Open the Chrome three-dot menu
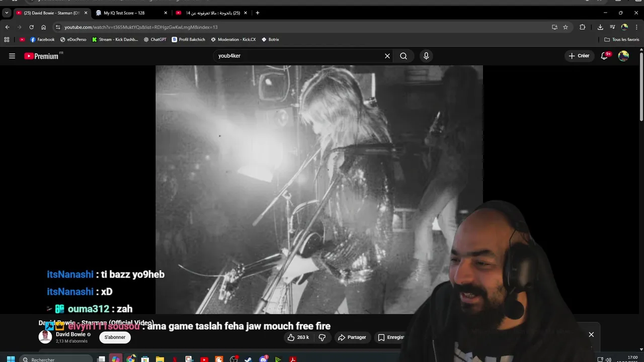The height and width of the screenshot is (362, 644). [636, 27]
